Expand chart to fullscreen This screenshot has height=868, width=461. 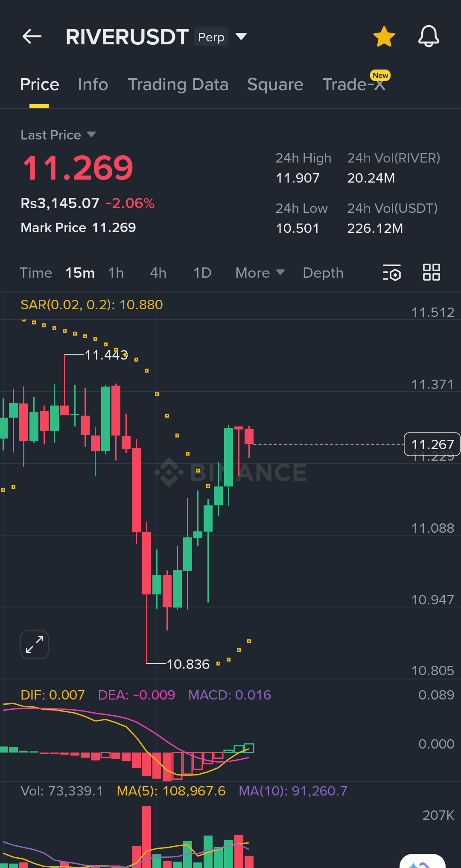click(x=35, y=644)
